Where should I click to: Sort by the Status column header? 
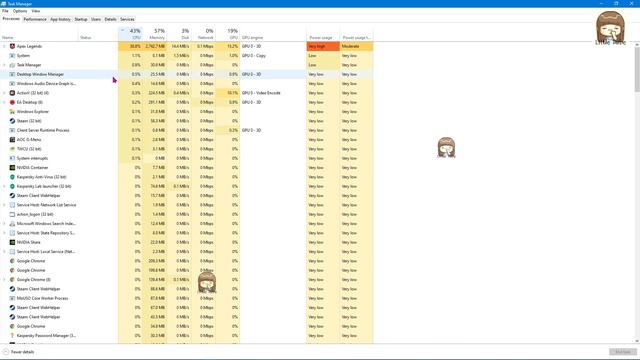[98, 34]
